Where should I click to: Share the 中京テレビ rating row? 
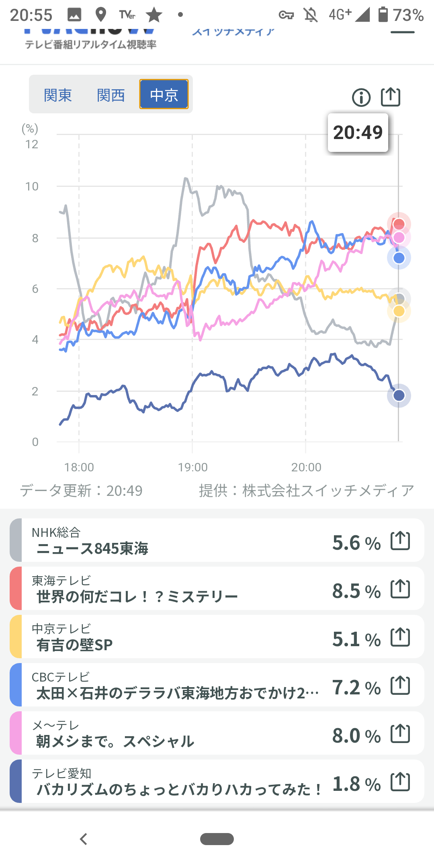pos(400,637)
